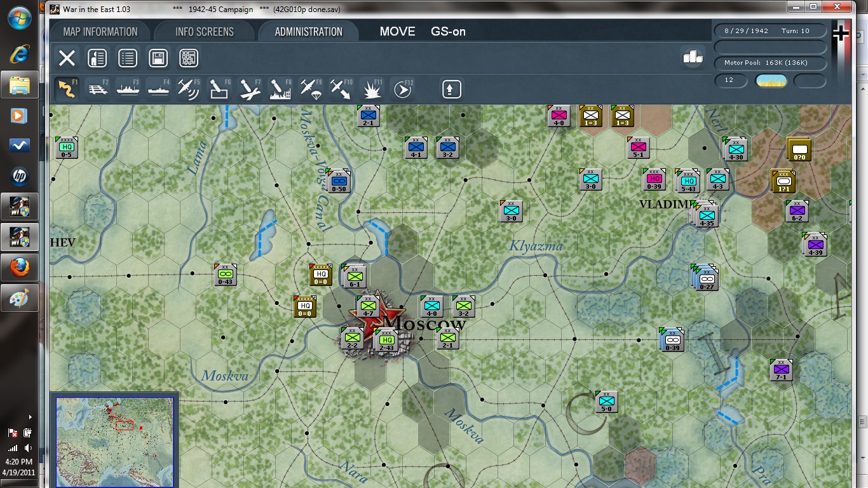The height and width of the screenshot is (488, 868).
Task: Click the 8/29/1942 Turn 10 date display
Action: tap(770, 31)
